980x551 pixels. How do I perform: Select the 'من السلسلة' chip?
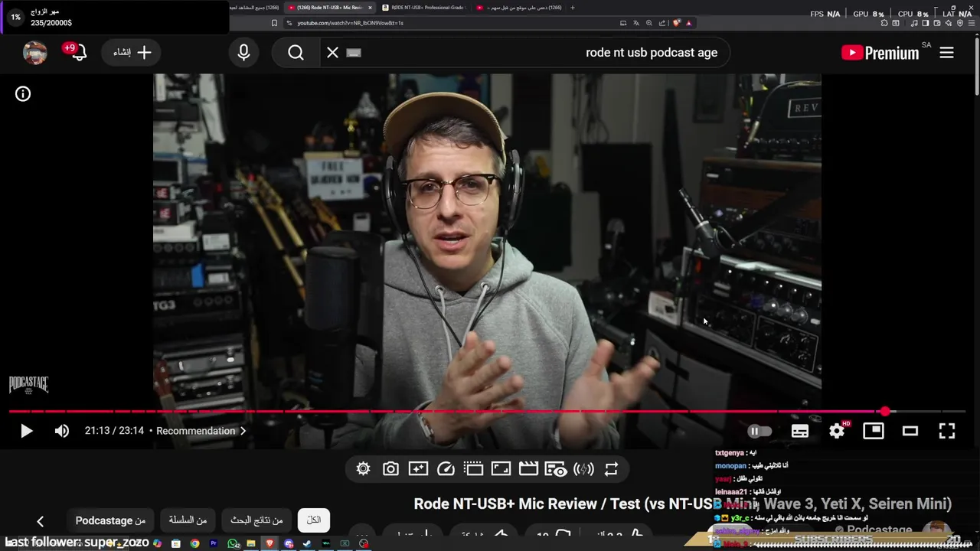coord(188,520)
